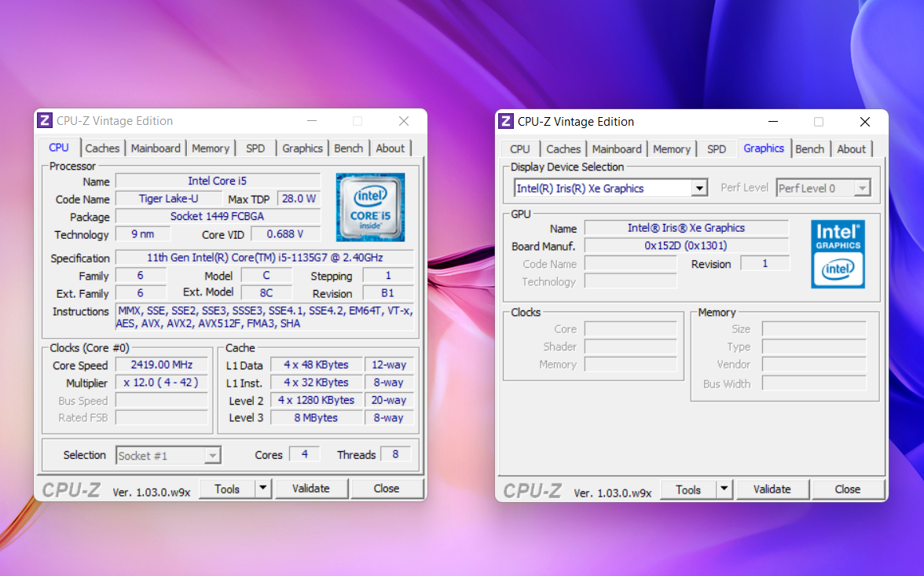The image size is (924, 576).
Task: Open Graphics tab in left CPU-Z window
Action: coord(302,149)
